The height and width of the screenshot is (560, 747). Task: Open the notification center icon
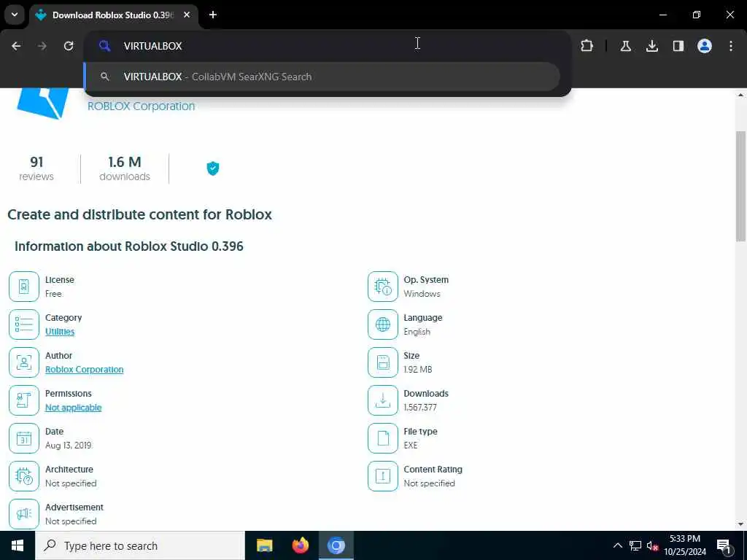(724, 545)
